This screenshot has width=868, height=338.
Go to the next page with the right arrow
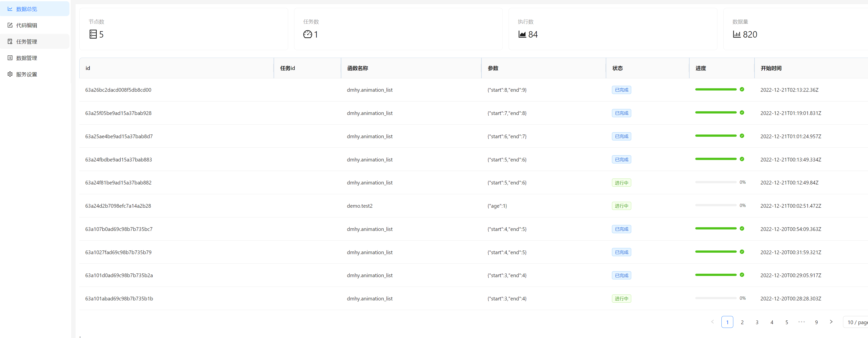pos(831,322)
